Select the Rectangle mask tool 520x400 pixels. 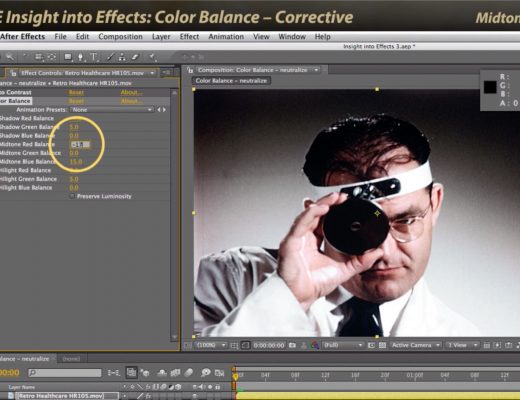(68, 57)
